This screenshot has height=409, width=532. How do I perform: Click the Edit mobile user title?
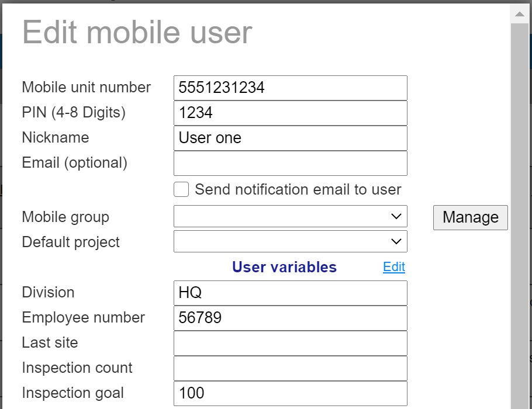click(x=137, y=32)
